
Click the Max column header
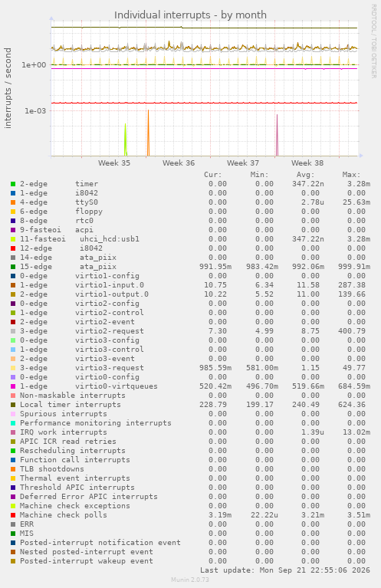(x=351, y=175)
